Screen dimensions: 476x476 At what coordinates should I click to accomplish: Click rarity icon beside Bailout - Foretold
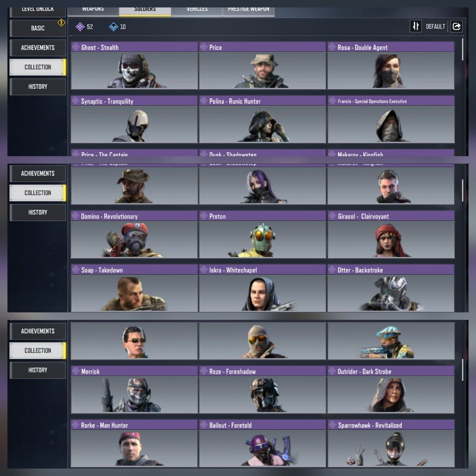click(x=203, y=425)
